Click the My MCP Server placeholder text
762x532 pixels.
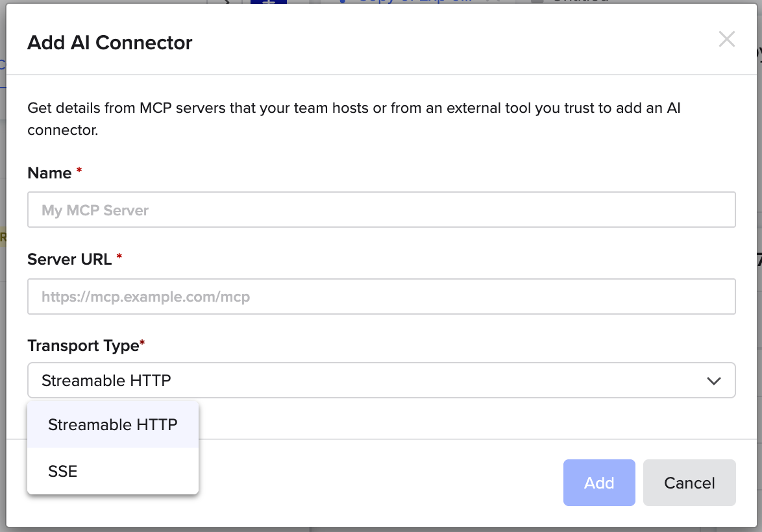coord(95,210)
